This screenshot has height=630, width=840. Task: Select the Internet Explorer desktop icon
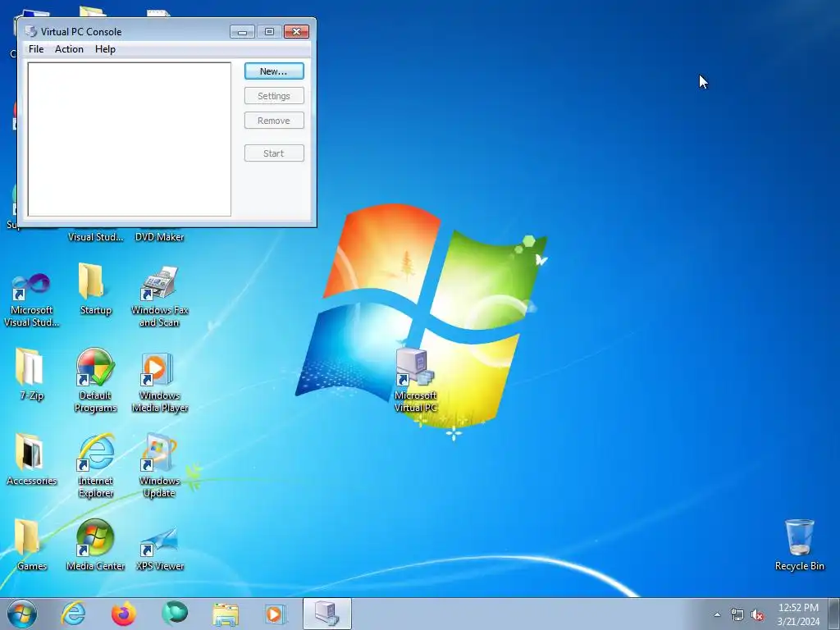[x=95, y=466]
